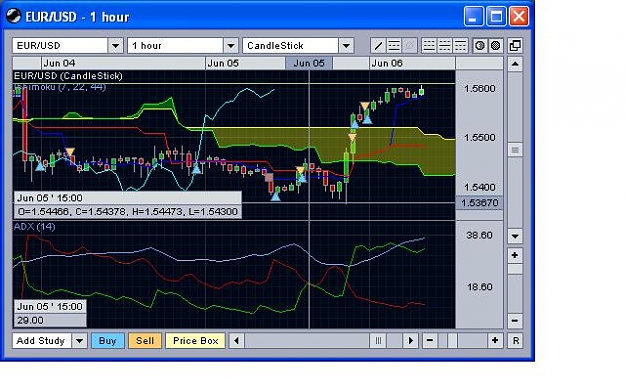625x391 pixels.
Task: Click the line style icon with solid top line
Action: click(460, 46)
